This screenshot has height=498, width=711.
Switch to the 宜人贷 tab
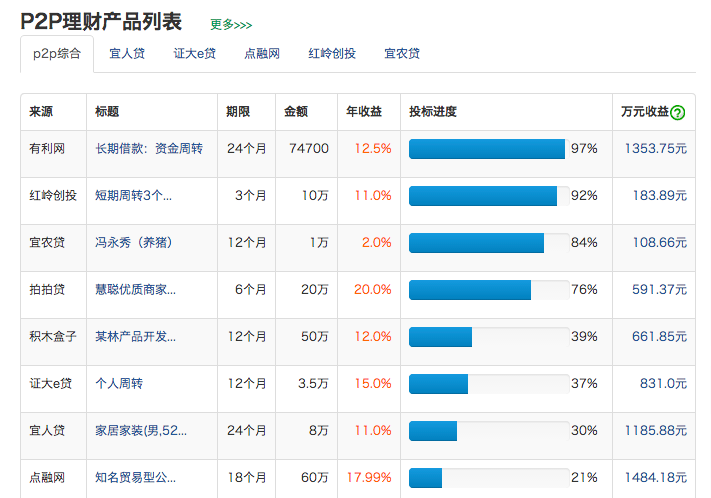click(126, 54)
